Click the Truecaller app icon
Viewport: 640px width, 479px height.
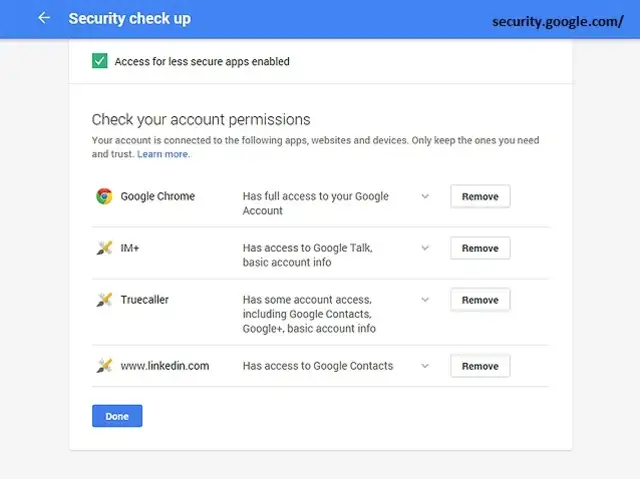point(104,299)
